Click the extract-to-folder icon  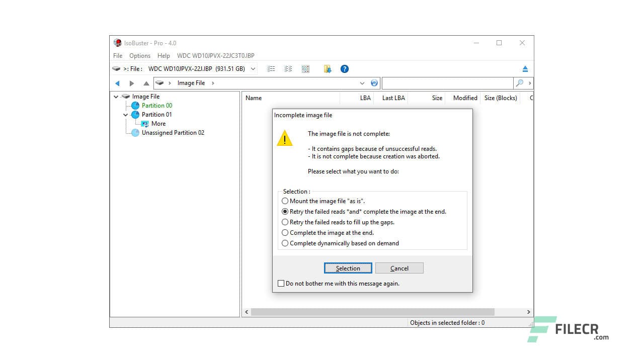[327, 69]
